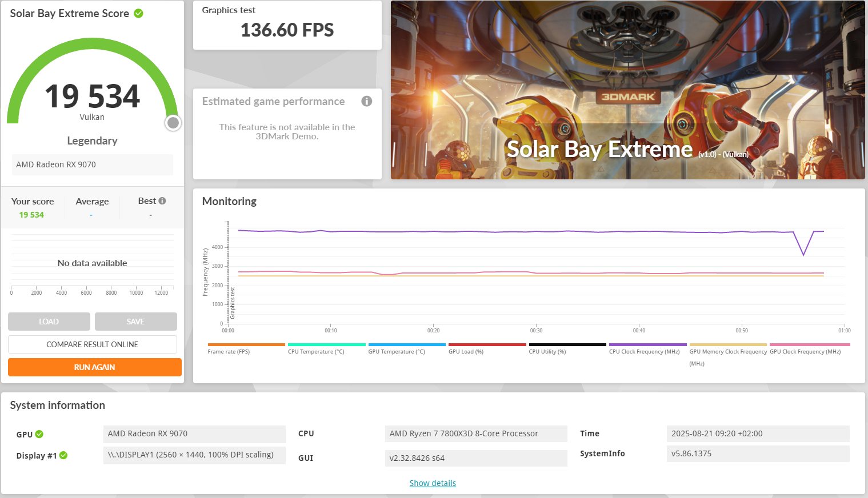Image resolution: width=868 pixels, height=498 pixels.
Task: Select the Time value 2025-08-21 09:20
Action: pos(758,434)
